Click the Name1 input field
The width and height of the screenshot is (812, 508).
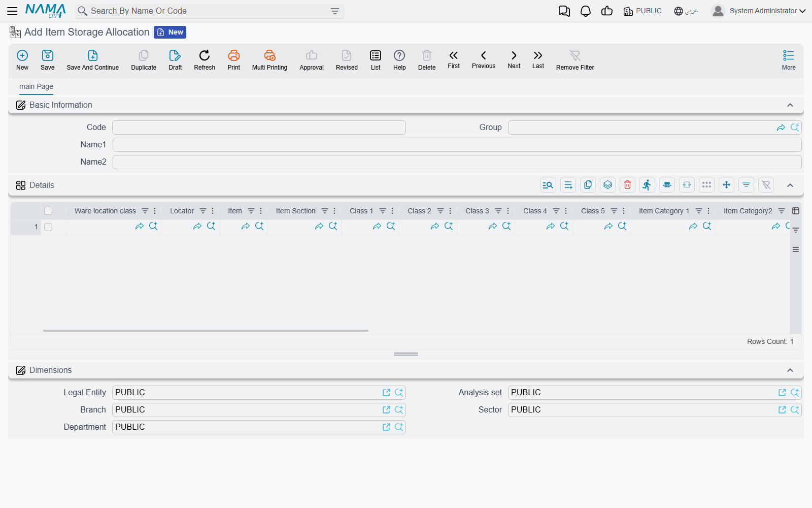pyautogui.click(x=457, y=145)
